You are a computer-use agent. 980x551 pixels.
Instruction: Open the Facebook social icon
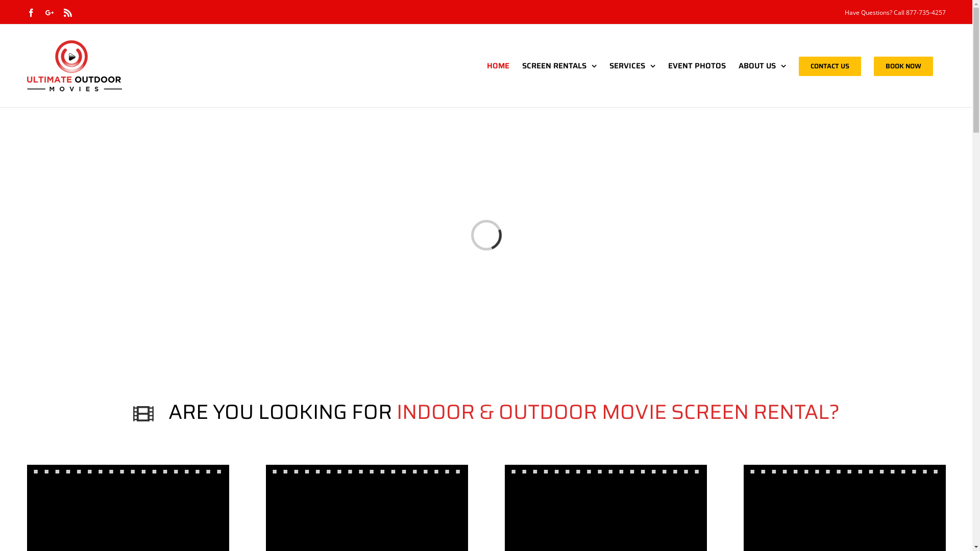tap(31, 13)
